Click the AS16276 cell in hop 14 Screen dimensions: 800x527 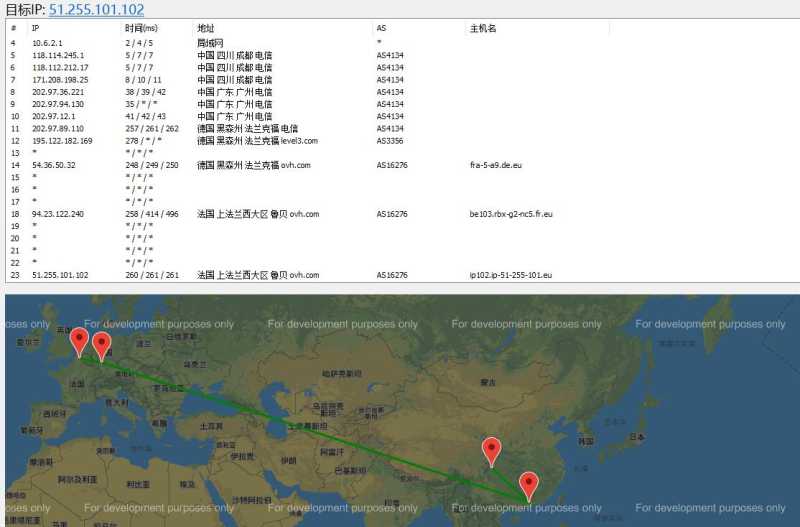coord(392,165)
